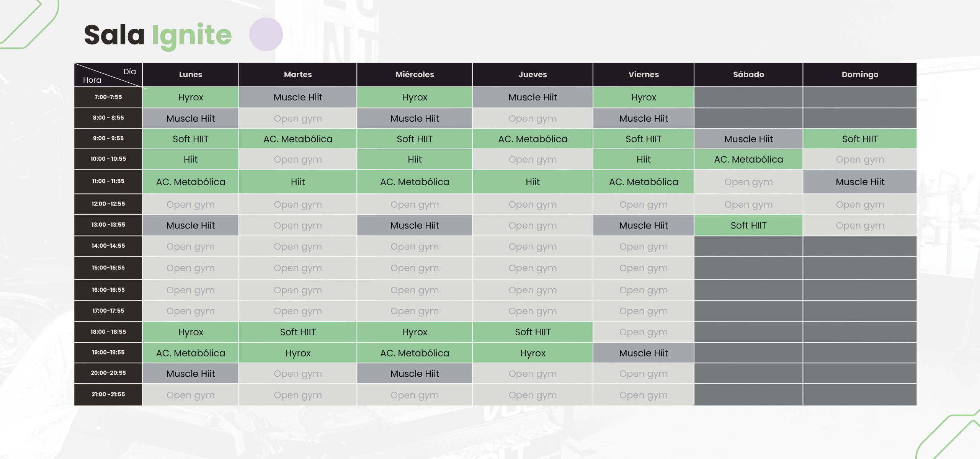Image resolution: width=980 pixels, height=459 pixels.
Task: Click Muscle Hiit on Miércoles at 20:00
Action: pos(415,374)
